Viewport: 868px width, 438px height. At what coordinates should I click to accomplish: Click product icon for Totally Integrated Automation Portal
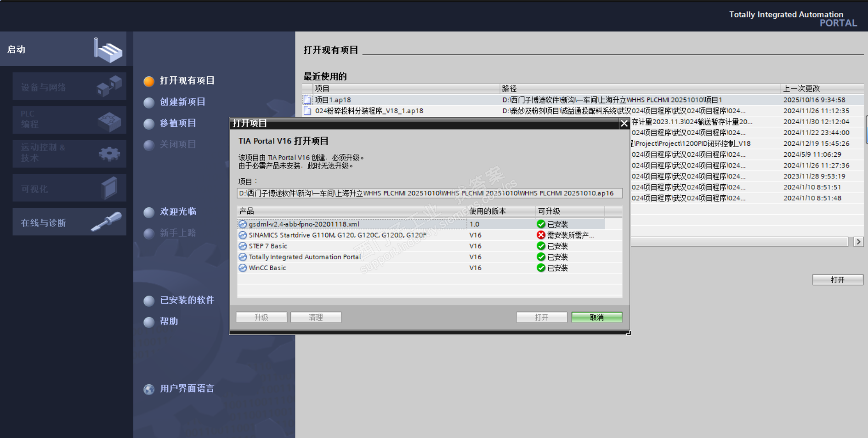coord(243,257)
